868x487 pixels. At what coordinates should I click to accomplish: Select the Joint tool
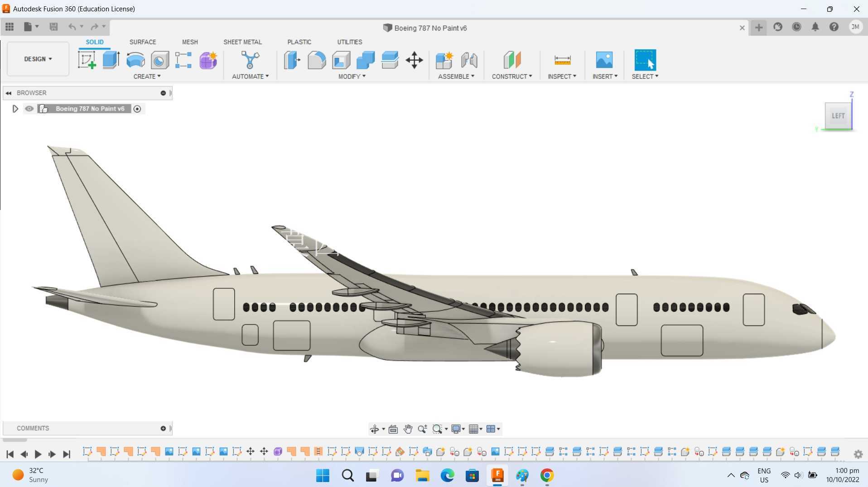(469, 60)
